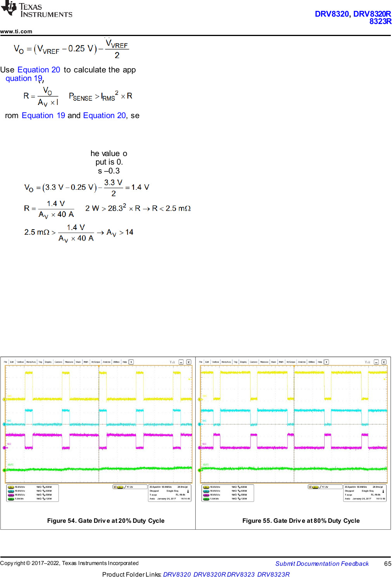Viewport: 392px width, 577px height.
Task: Click the Equation 20 link after the word Use
Action: coord(39,70)
